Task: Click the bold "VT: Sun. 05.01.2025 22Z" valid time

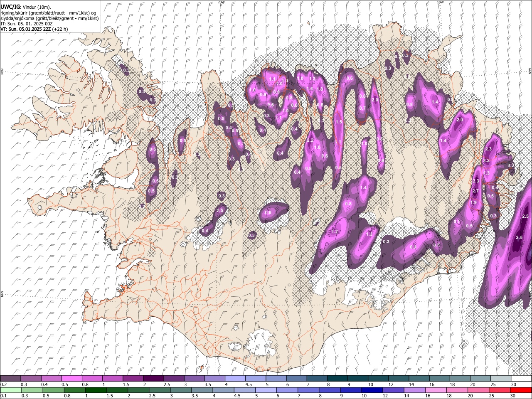Action: coord(26,29)
